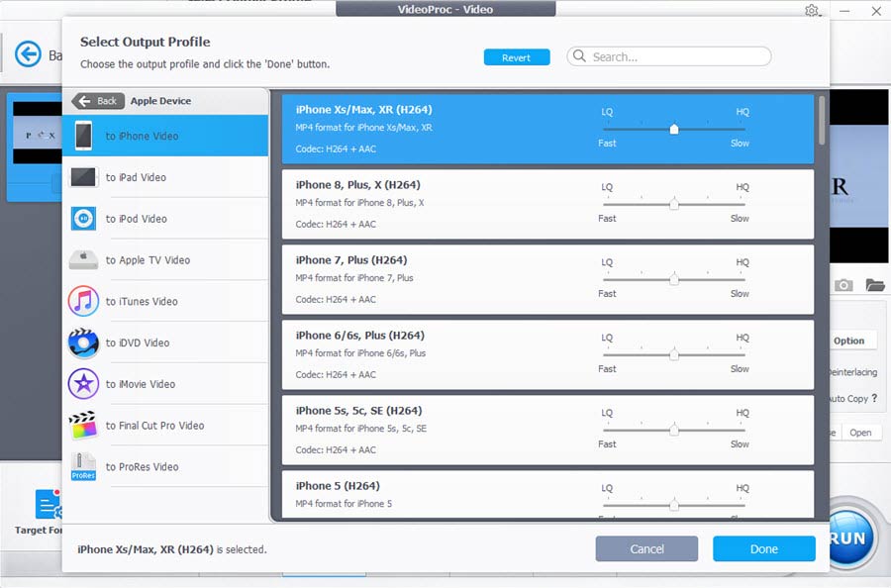Select to iPhone Video category
The height and width of the screenshot is (588, 891).
(165, 136)
